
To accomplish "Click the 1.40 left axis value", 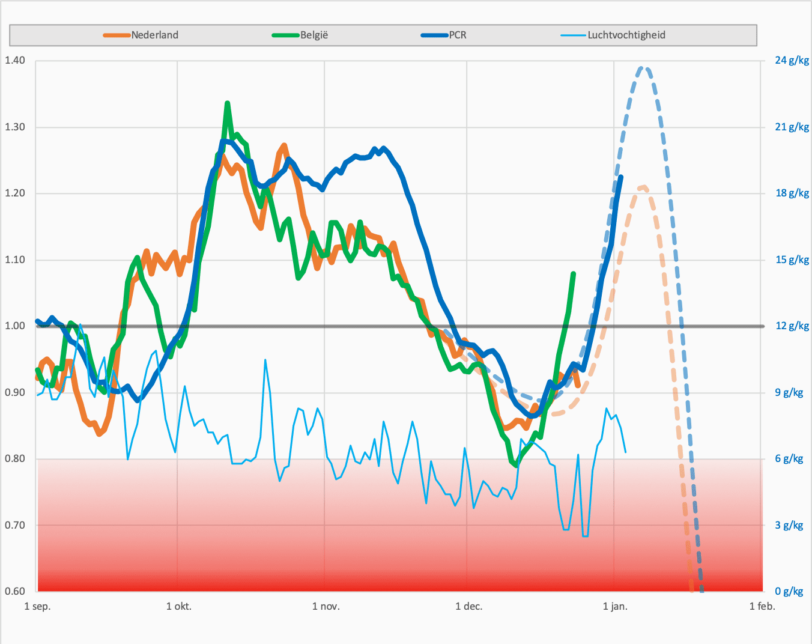I will click(15, 60).
